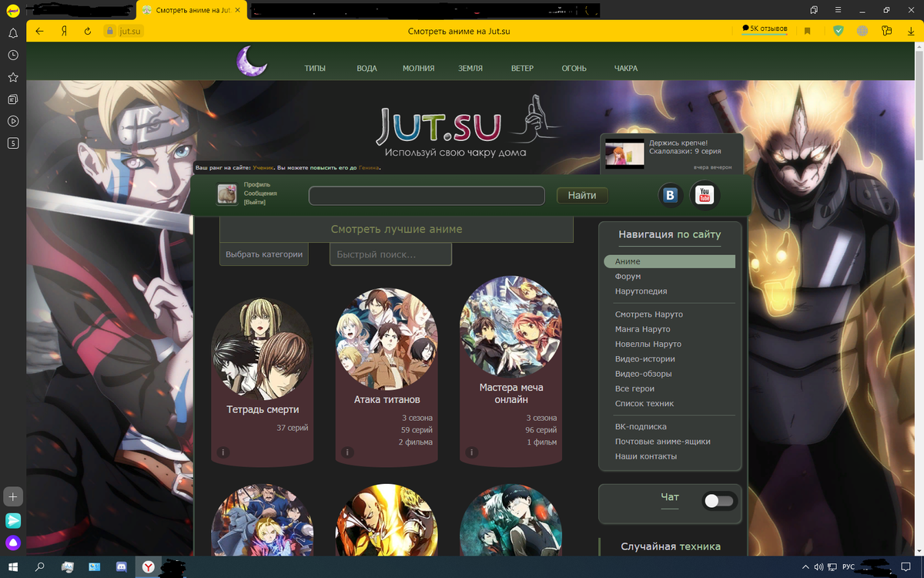Open the taskbar volume control
Image resolution: width=924 pixels, height=578 pixels.
(x=819, y=567)
